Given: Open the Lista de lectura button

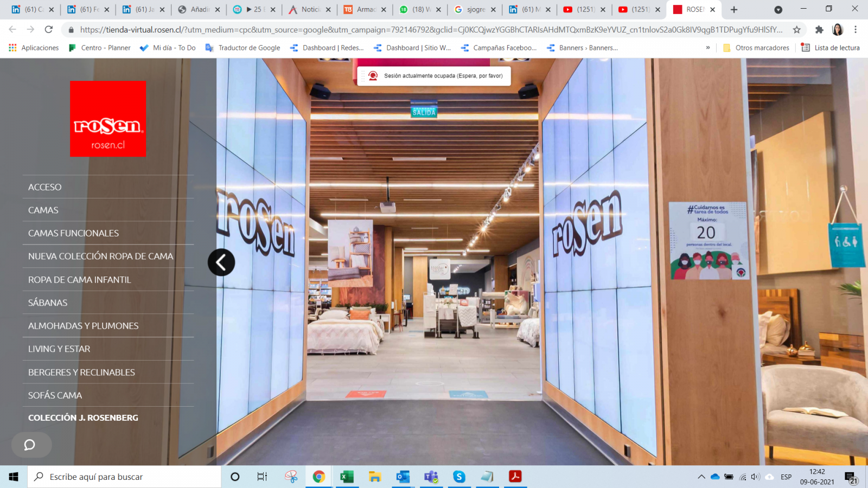Looking at the screenshot, I should point(831,48).
